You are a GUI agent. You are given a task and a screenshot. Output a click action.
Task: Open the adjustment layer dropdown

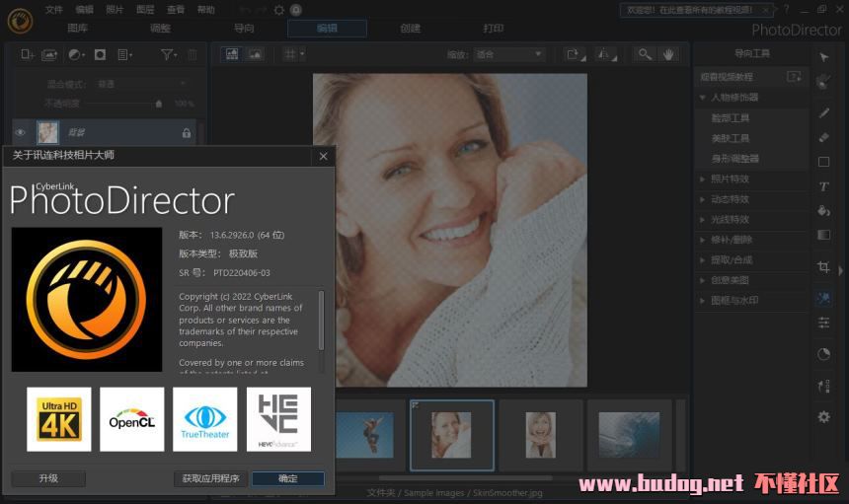coord(76,54)
